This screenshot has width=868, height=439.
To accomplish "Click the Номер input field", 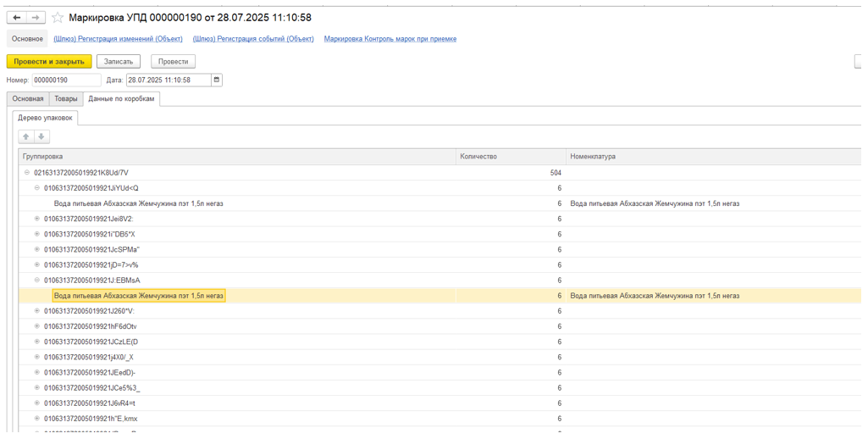I will 67,81.
